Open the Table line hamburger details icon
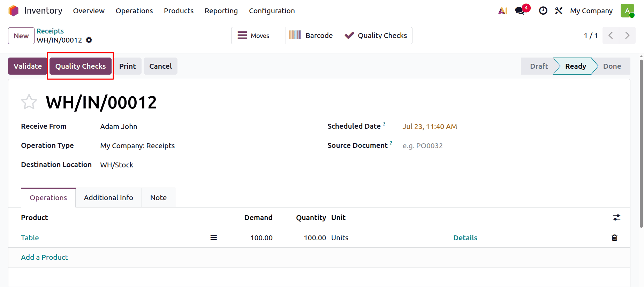The image size is (644, 287). 214,238
